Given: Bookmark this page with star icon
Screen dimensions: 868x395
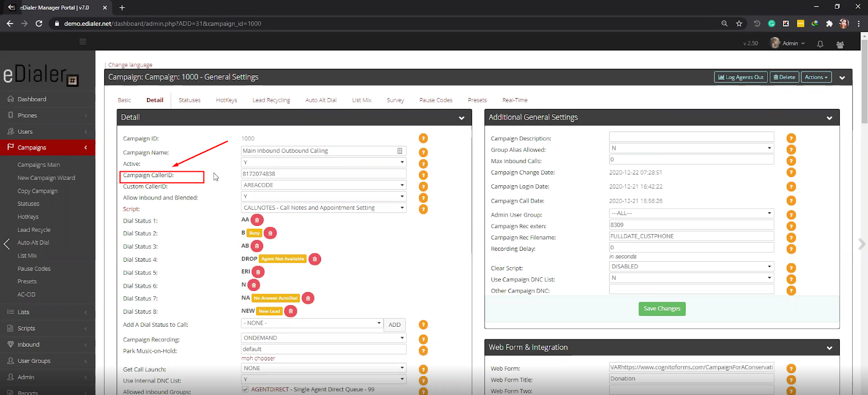Looking at the screenshot, I should point(739,24).
